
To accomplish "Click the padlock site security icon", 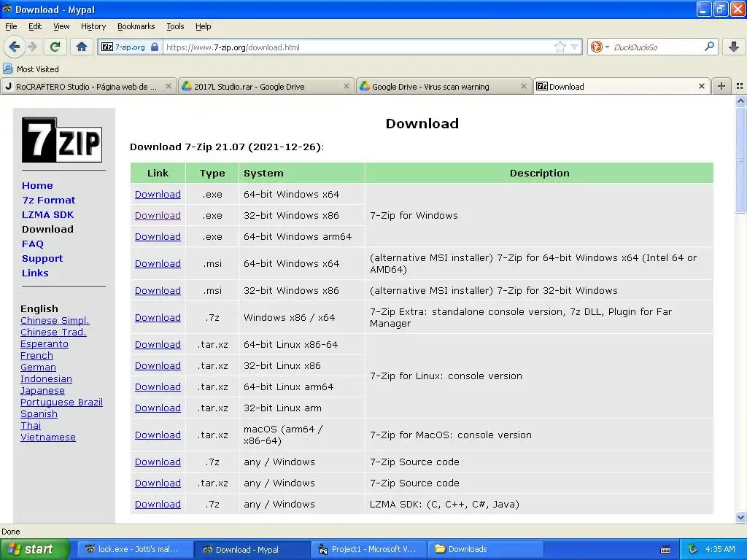I will tap(155, 47).
